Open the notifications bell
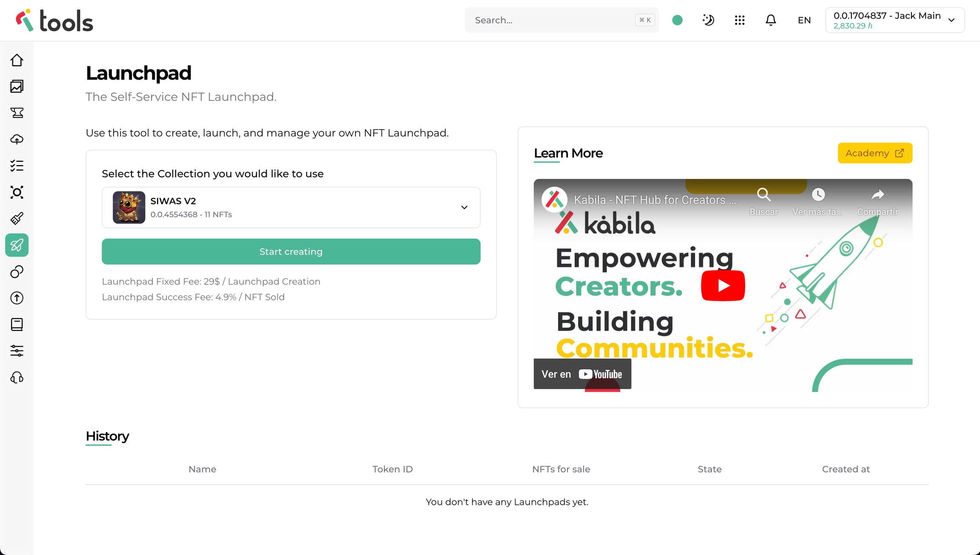 point(771,20)
